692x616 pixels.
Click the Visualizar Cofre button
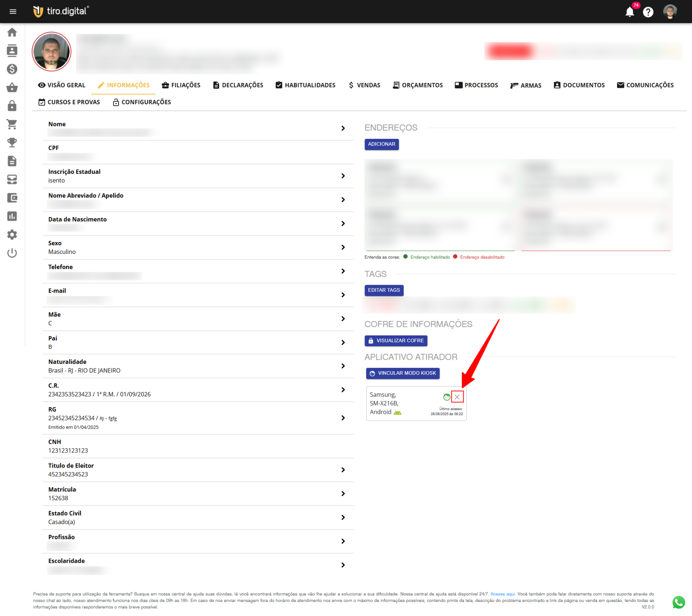[395, 341]
